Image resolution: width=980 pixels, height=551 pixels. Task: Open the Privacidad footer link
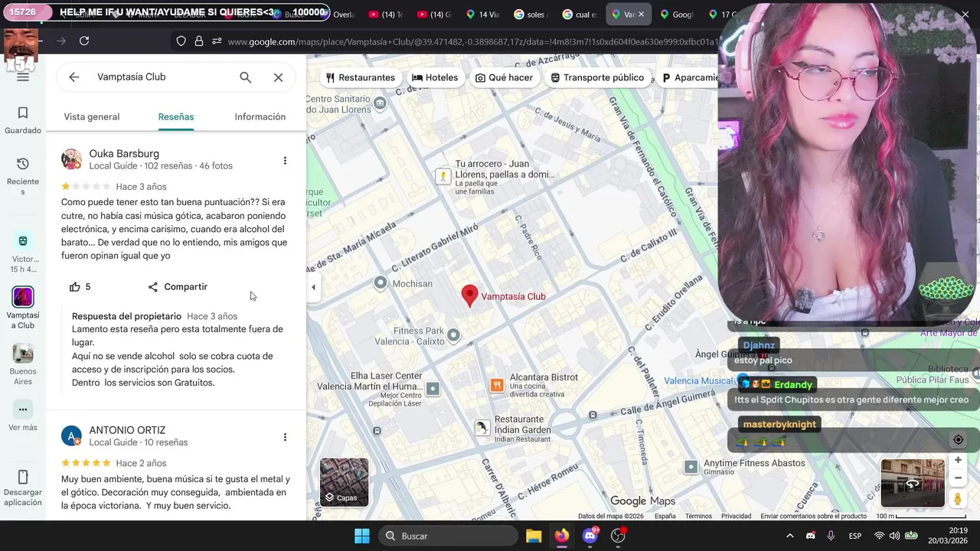(x=736, y=517)
